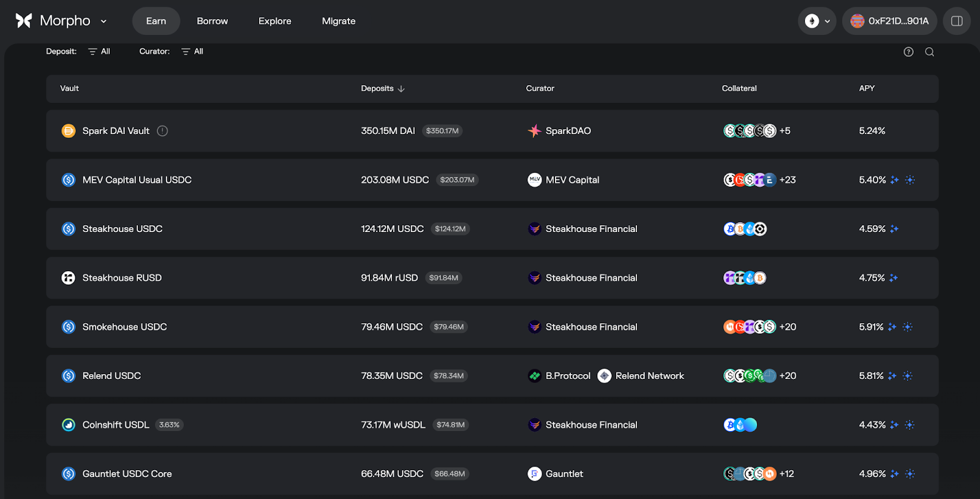Open the Steakhouse RUSD vault

pos(492,278)
